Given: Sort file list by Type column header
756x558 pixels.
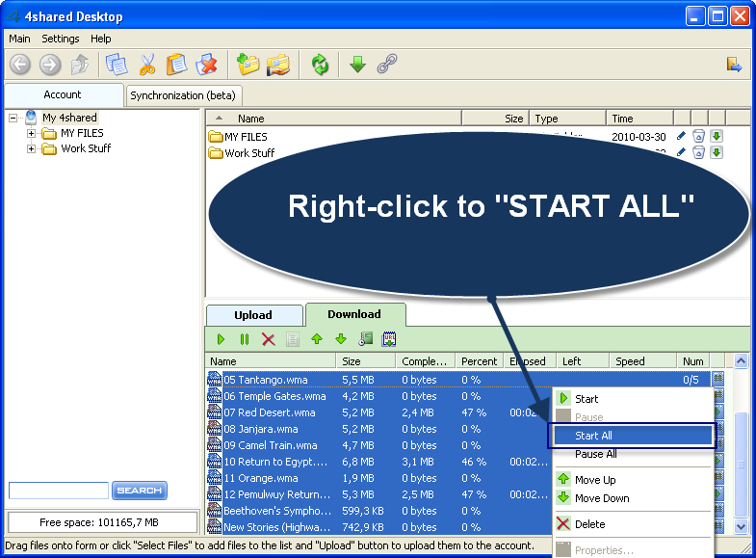Looking at the screenshot, I should coord(567,119).
